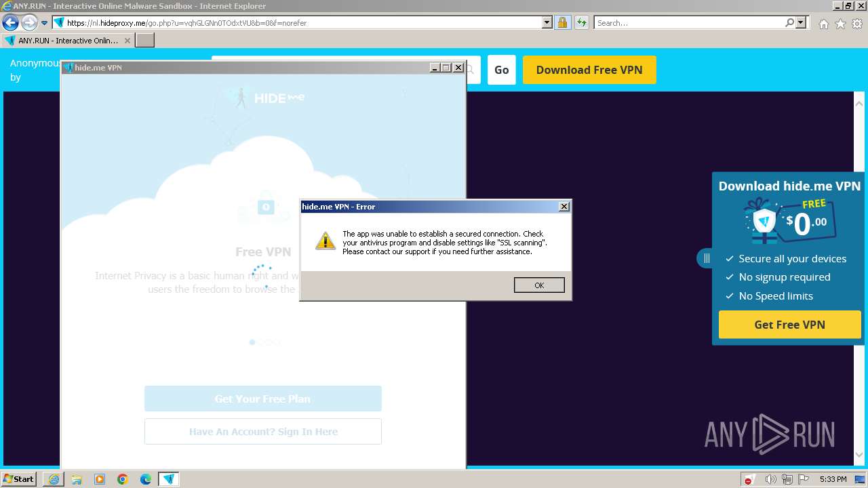Click the Internet Explorer forward arrow
868x488 pixels.
coord(28,22)
